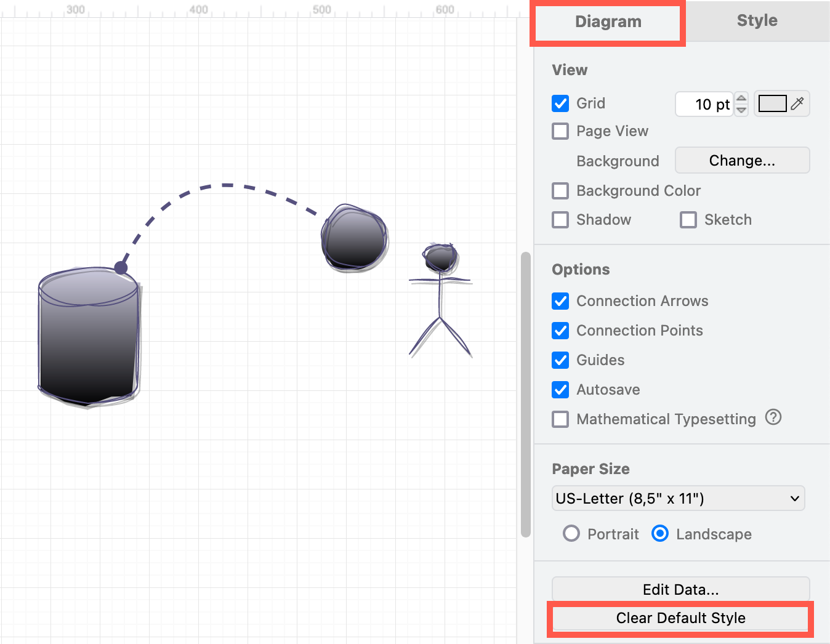Enable the Background Color checkbox
830x644 pixels.
[x=560, y=191]
